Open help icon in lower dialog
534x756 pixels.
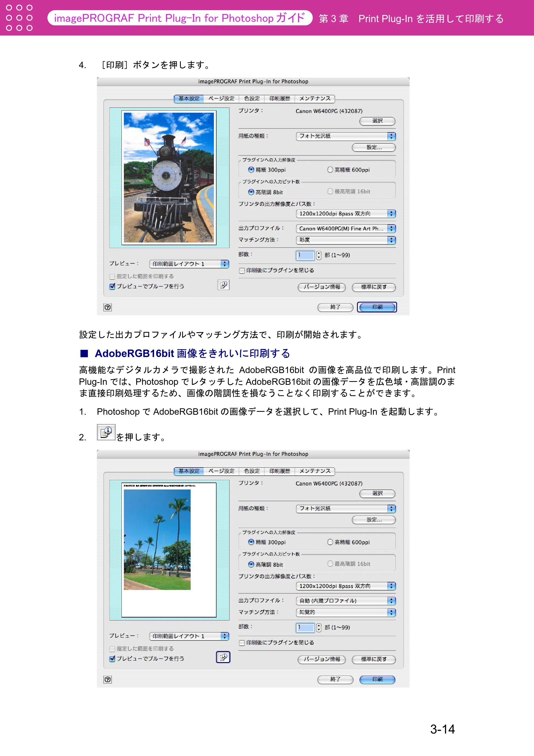click(108, 680)
